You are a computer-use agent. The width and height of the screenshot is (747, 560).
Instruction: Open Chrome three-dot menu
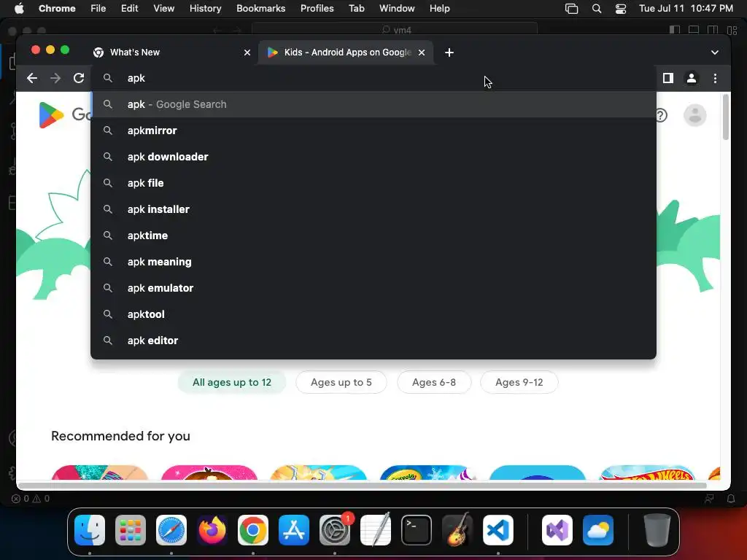tap(715, 78)
